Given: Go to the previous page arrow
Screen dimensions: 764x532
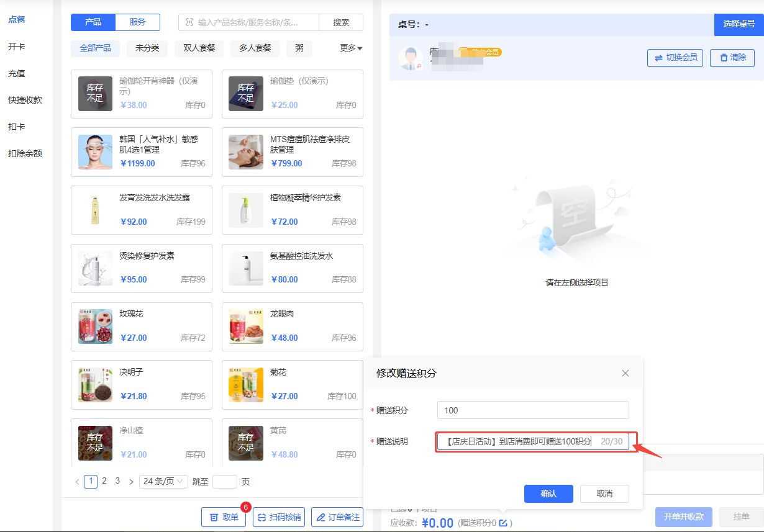Looking at the screenshot, I should tap(77, 482).
